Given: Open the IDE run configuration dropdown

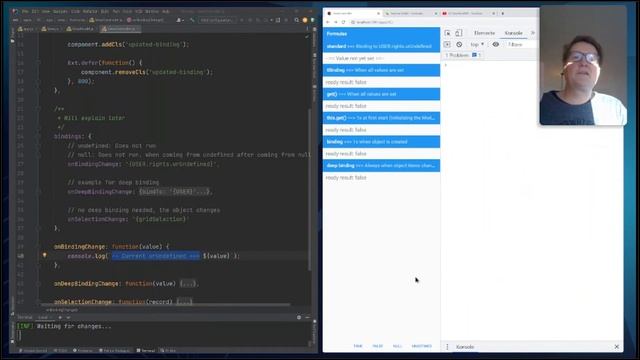Looking at the screenshot, I should click(x=216, y=20).
